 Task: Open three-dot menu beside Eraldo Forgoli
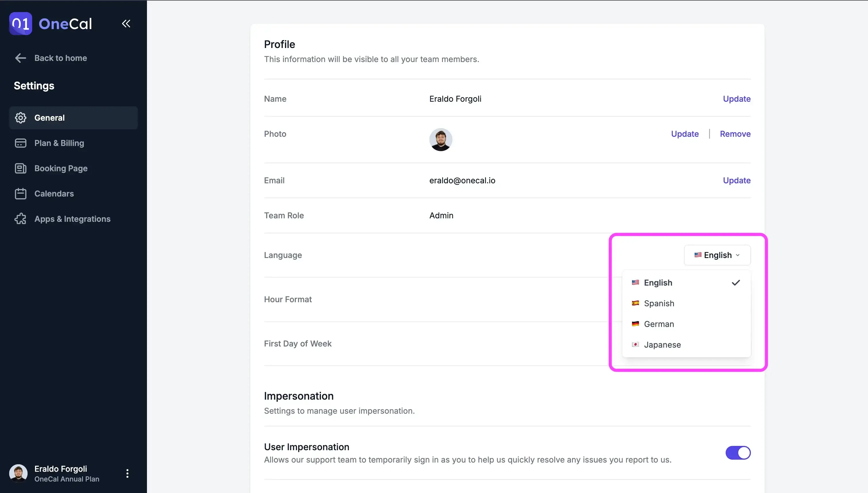point(127,473)
